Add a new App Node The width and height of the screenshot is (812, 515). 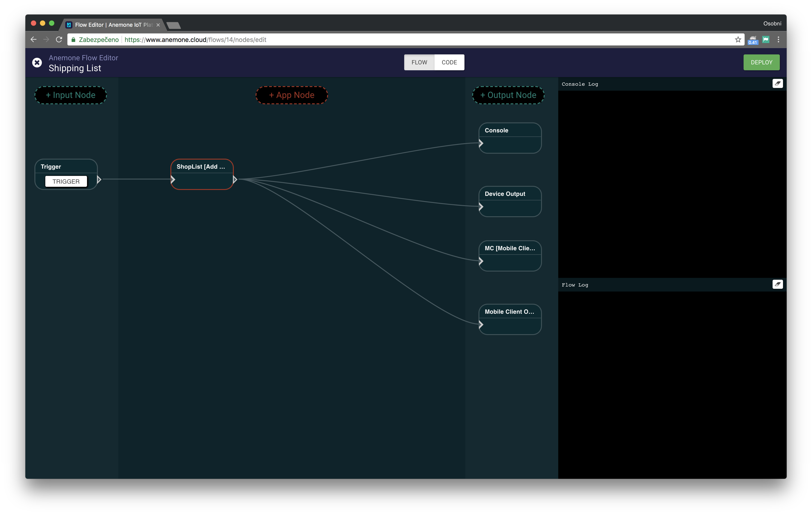click(x=291, y=95)
